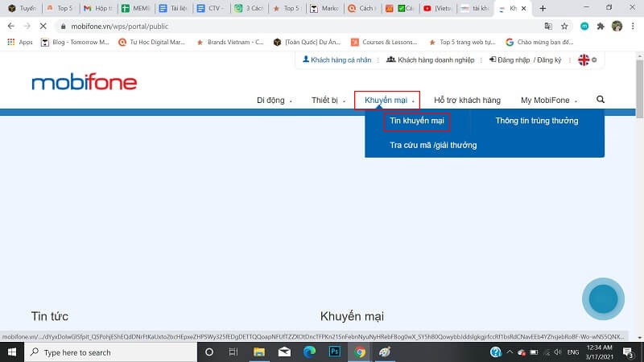Open Blog - Tomorrow M... bookmark
This screenshot has width=644, height=362.
[x=75, y=42]
